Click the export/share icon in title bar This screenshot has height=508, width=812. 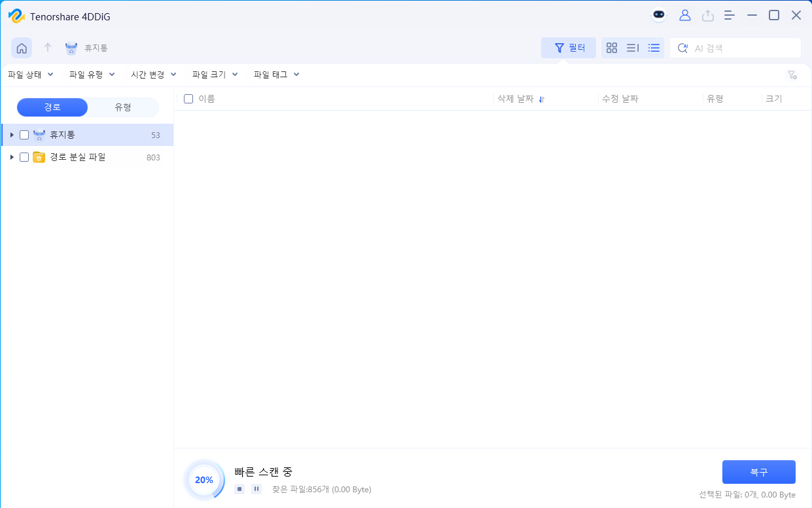click(707, 15)
